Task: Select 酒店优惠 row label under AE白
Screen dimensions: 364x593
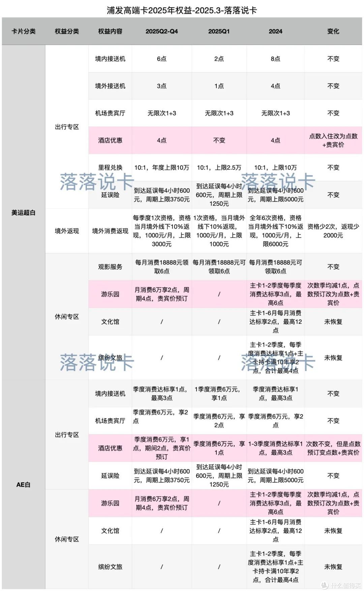Action: point(110,448)
